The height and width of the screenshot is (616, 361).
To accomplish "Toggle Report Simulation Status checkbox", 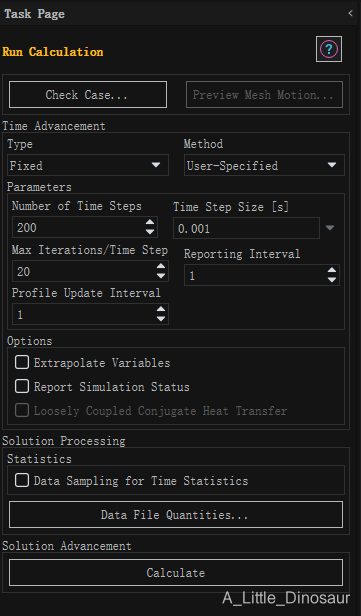I will (22, 386).
